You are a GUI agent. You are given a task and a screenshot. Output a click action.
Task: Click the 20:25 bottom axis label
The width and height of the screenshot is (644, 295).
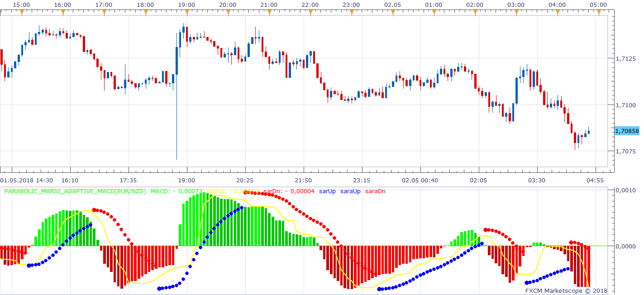245,180
